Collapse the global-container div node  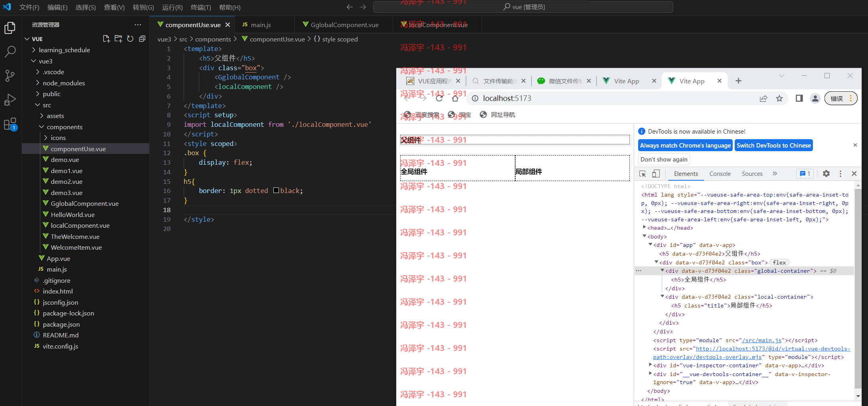coord(662,270)
